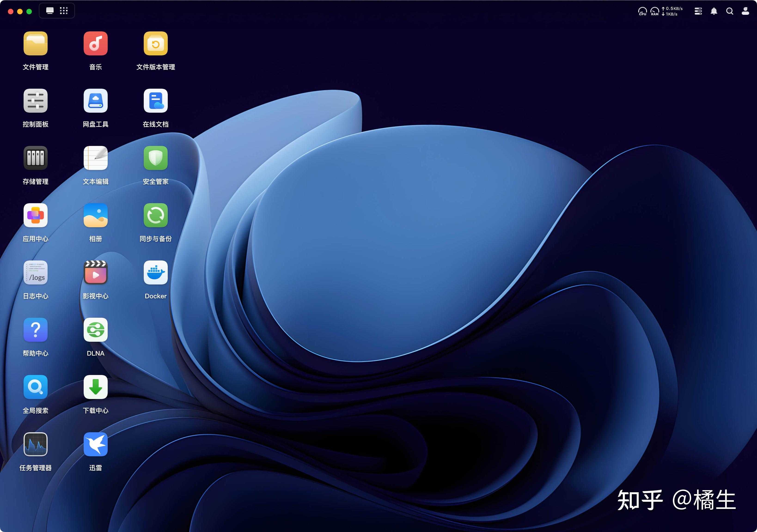Launch the 音乐 music app

(x=95, y=43)
